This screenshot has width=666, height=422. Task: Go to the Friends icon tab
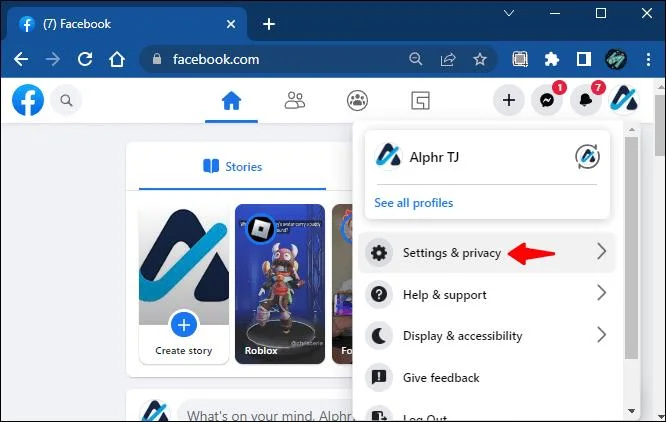click(294, 101)
